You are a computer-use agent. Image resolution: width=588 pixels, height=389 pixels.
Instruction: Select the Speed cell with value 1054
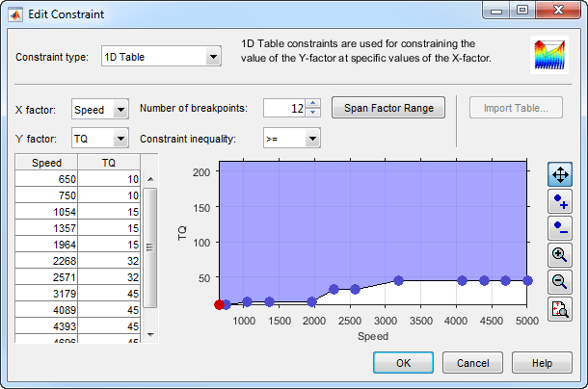click(x=46, y=212)
